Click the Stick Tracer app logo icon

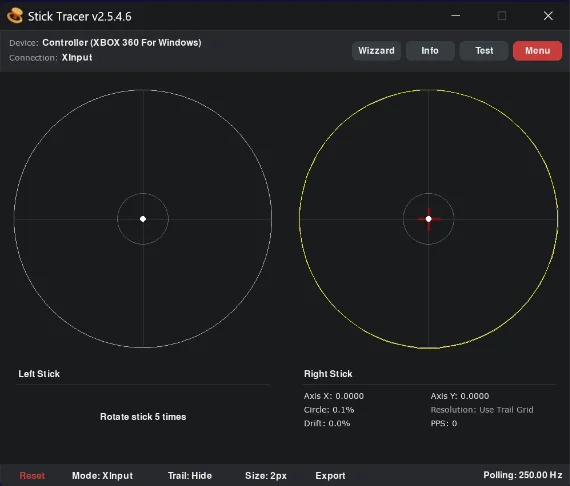click(15, 16)
